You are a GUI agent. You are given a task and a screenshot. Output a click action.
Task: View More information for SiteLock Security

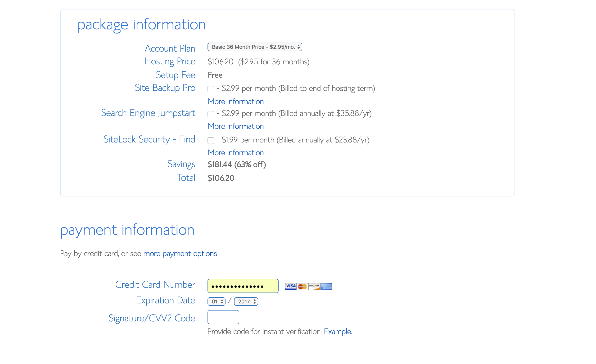pos(236,153)
